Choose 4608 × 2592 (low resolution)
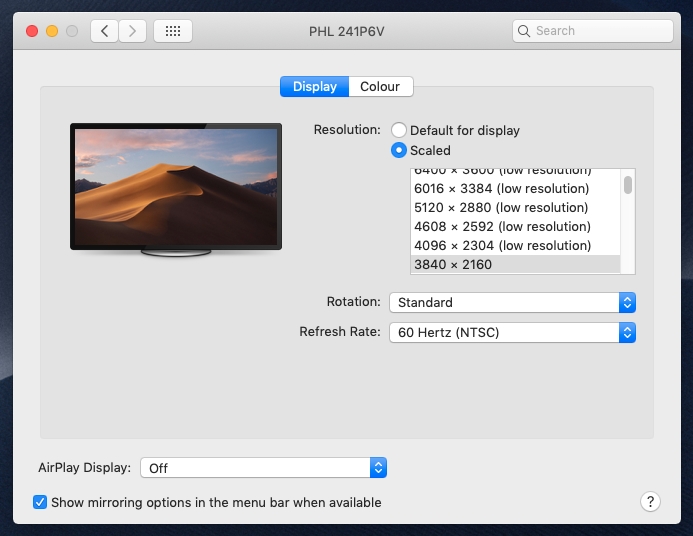 click(x=515, y=227)
